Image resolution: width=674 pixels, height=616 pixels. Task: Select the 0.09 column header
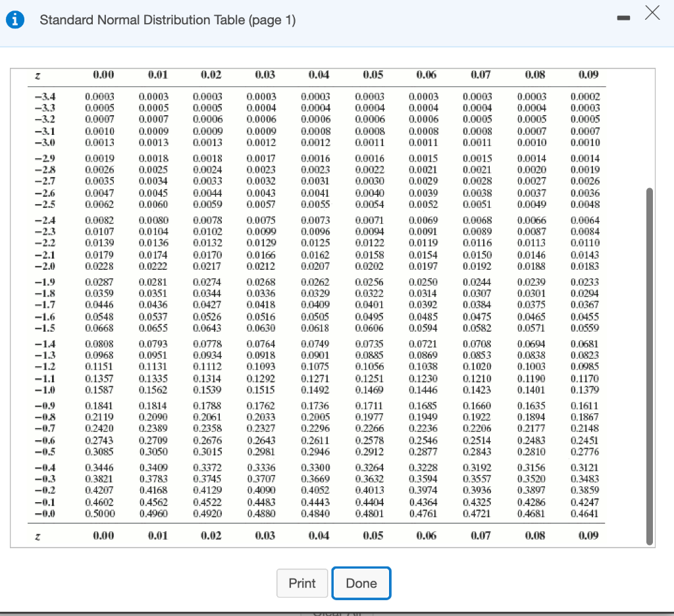click(x=588, y=75)
